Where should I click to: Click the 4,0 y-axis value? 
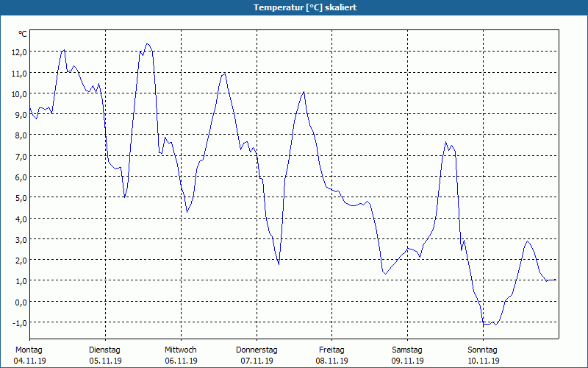click(21, 219)
